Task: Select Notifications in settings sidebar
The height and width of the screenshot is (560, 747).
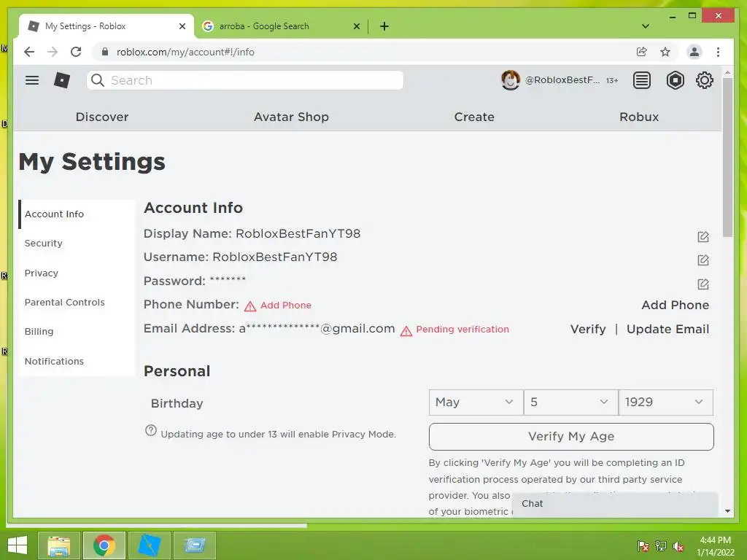Action: pyautogui.click(x=77, y=361)
